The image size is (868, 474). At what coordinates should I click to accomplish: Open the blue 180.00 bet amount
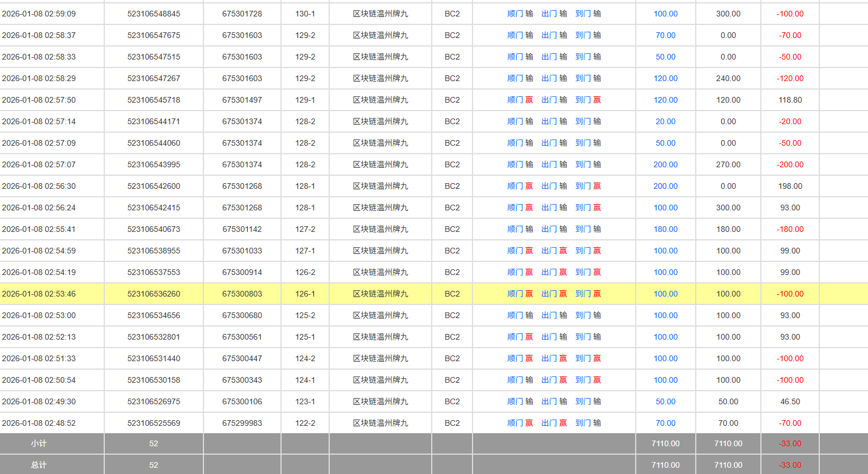tap(665, 229)
